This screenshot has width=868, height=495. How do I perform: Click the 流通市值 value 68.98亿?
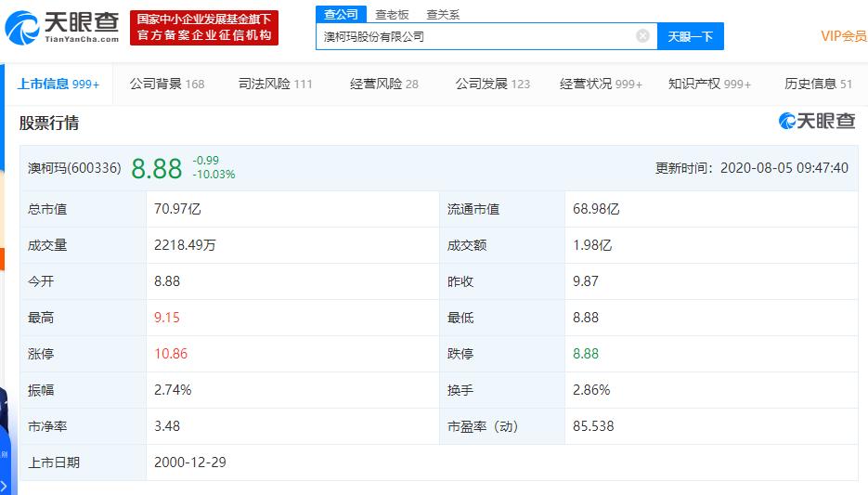(596, 209)
